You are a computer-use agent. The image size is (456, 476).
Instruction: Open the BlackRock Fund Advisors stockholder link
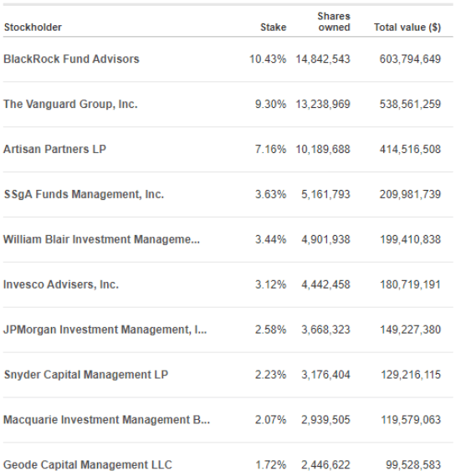[71, 59]
